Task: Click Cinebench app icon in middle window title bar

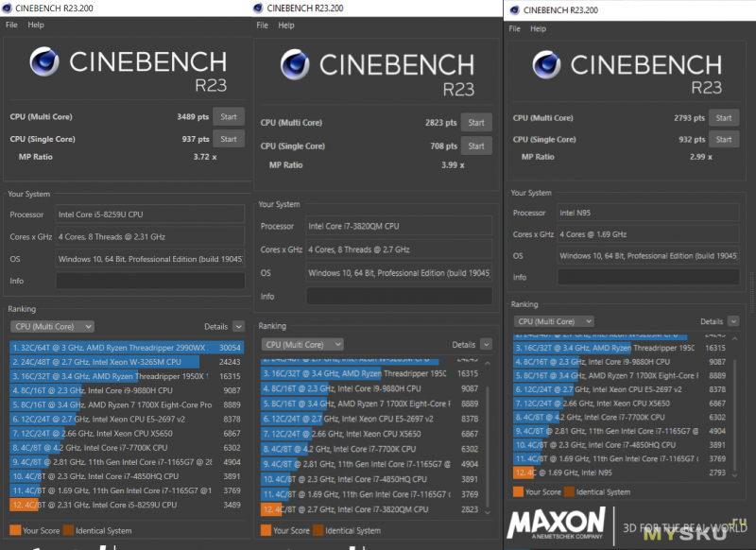Action: click(258, 9)
